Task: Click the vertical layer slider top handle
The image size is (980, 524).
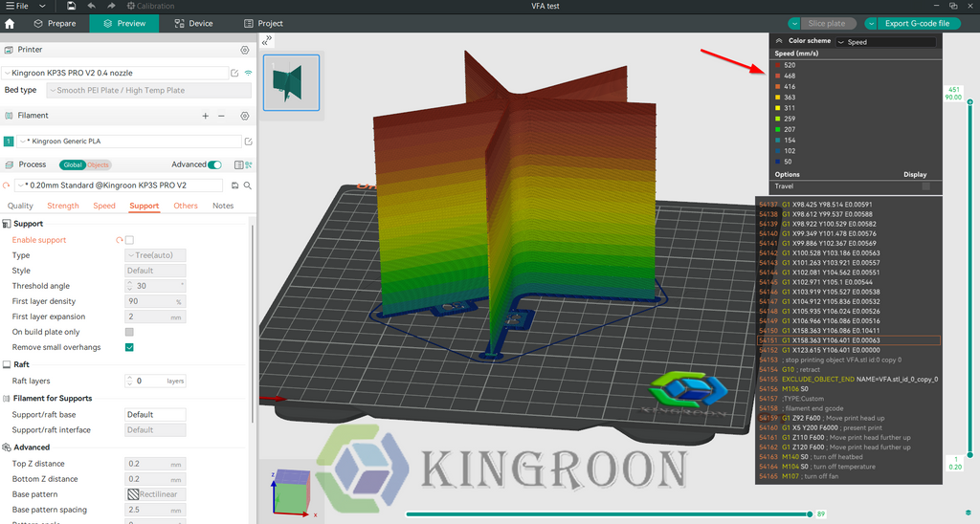Action: tap(970, 101)
